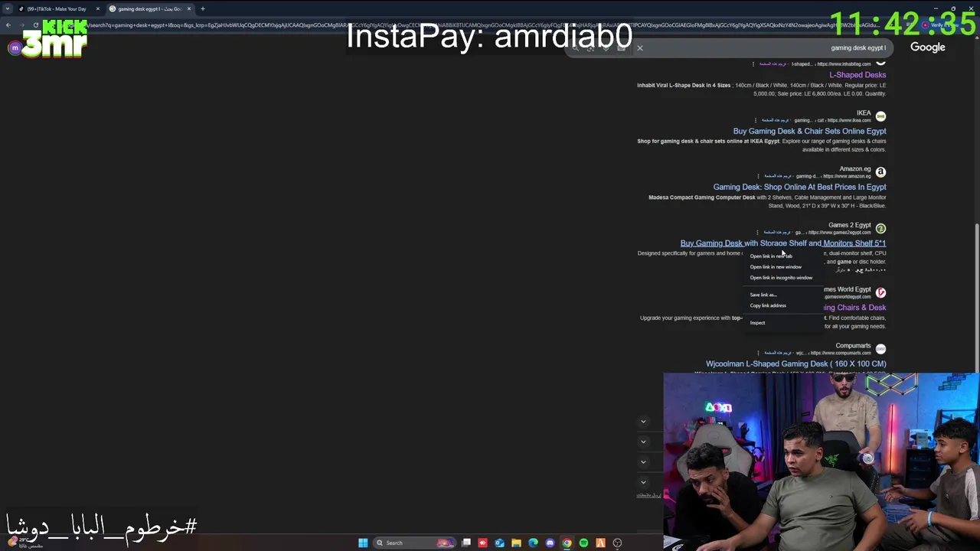
Task: Open Task View on the taskbar
Action: coord(465,543)
